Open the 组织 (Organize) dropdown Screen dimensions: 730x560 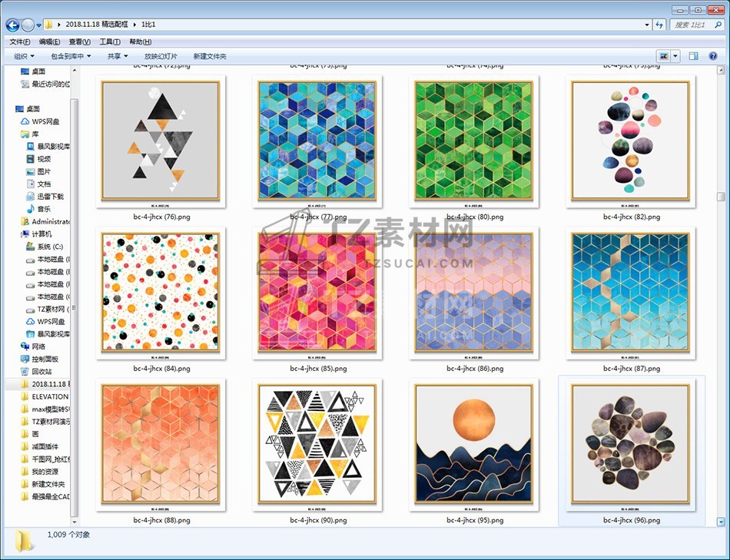(25, 56)
